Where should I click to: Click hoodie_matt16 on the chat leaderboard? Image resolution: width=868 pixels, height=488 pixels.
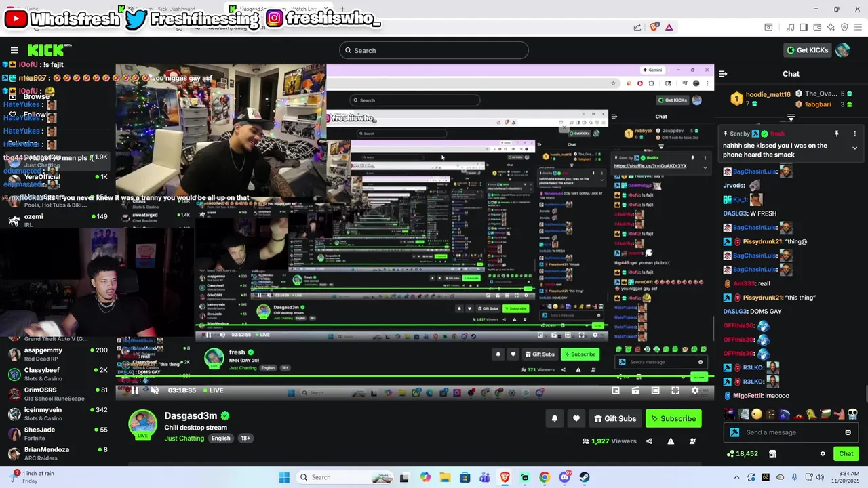(768, 94)
